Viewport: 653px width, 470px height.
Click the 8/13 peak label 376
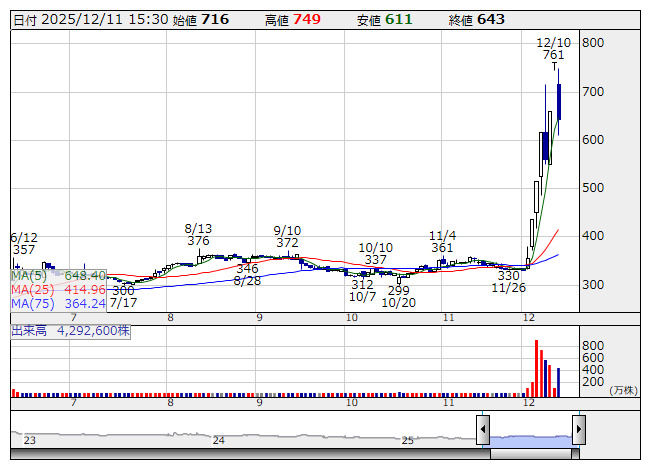198,234
